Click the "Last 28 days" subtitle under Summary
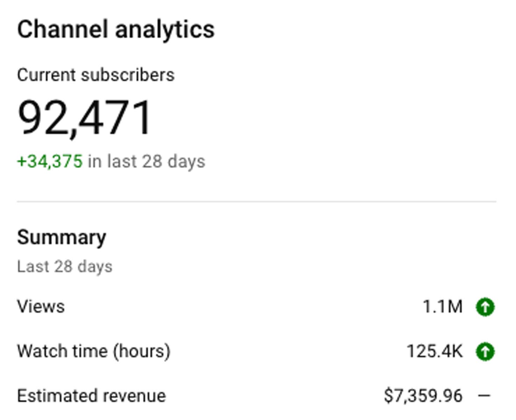 tap(65, 267)
